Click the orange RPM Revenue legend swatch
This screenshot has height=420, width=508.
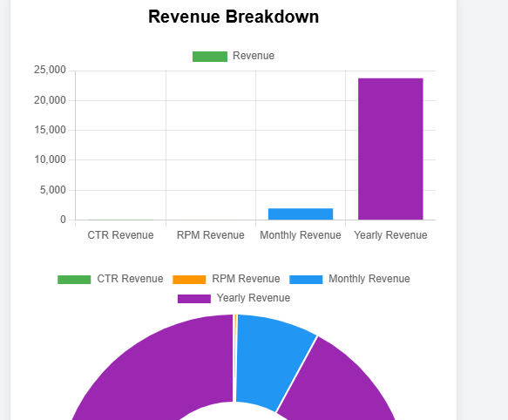pyautogui.click(x=189, y=280)
